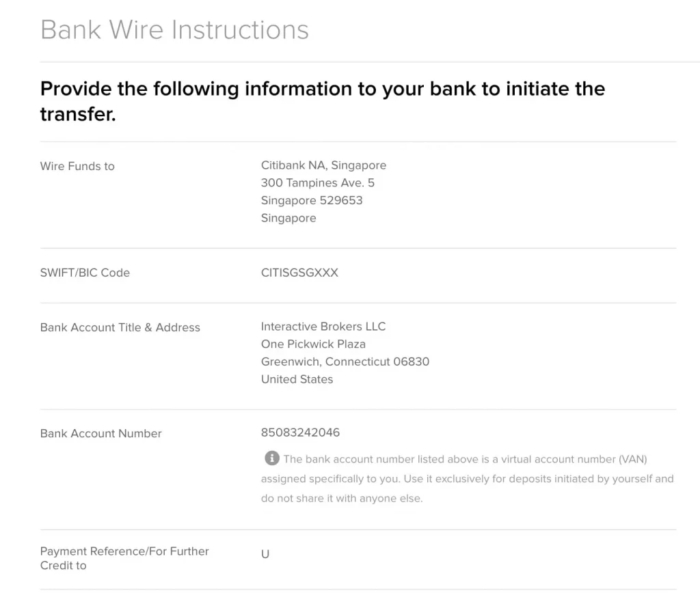
Task: Click the Bank Wire Instructions page title
Action: (174, 30)
